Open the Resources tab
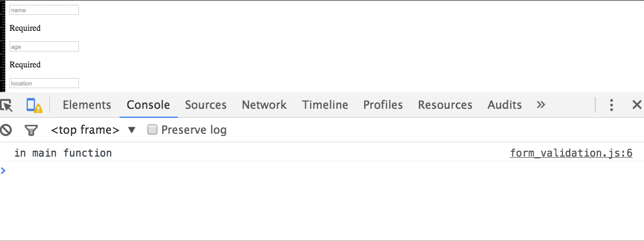This screenshot has width=644, height=241. coord(445,105)
